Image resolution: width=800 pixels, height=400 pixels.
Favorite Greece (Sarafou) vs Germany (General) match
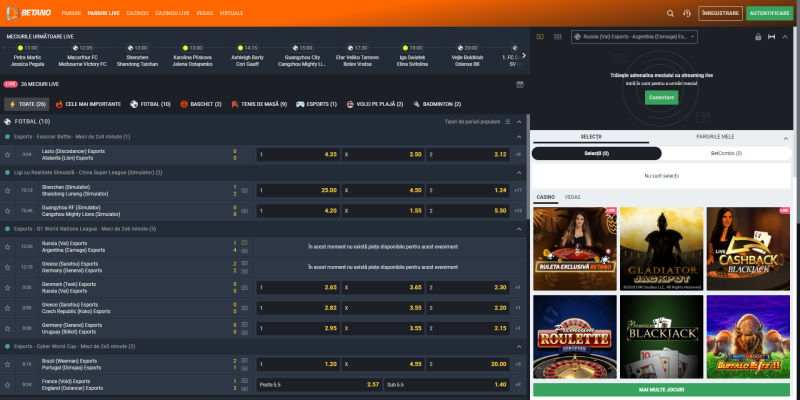pos(8,267)
